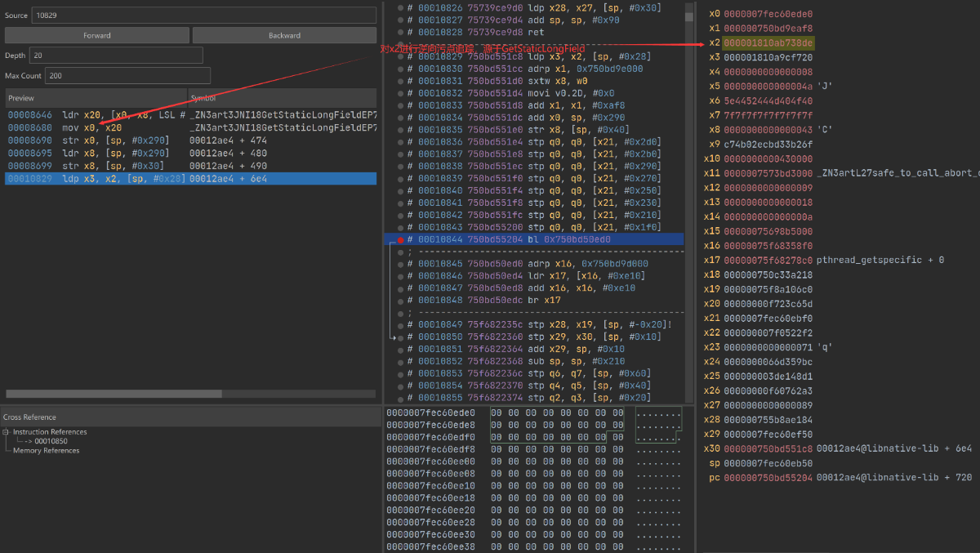Select the '-> 00010850' instruction reference
Viewport: 980px width, 553px height.
coord(46,441)
